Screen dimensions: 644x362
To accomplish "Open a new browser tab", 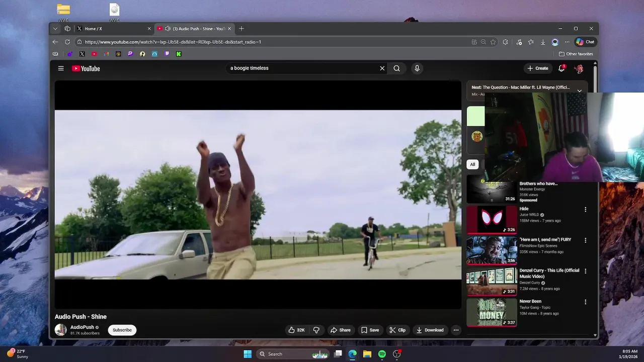I will (x=242, y=29).
